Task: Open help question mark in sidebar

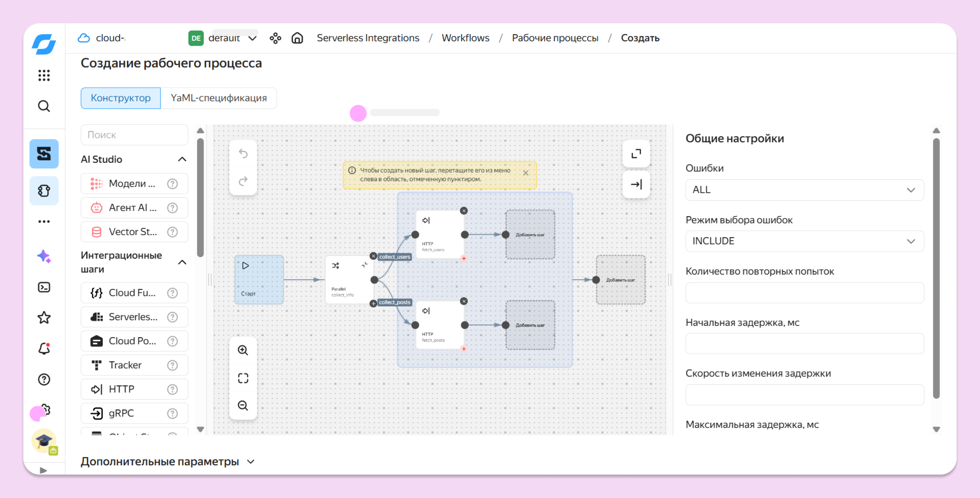Action: (x=44, y=379)
